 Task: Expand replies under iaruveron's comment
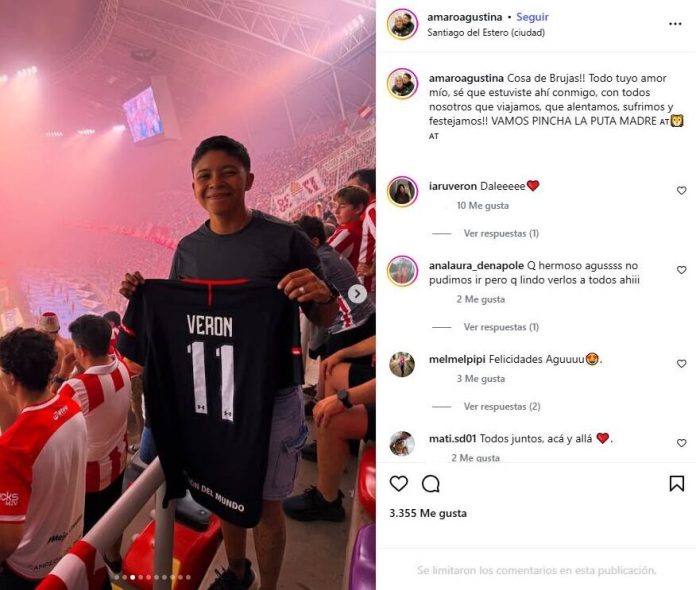(501, 234)
